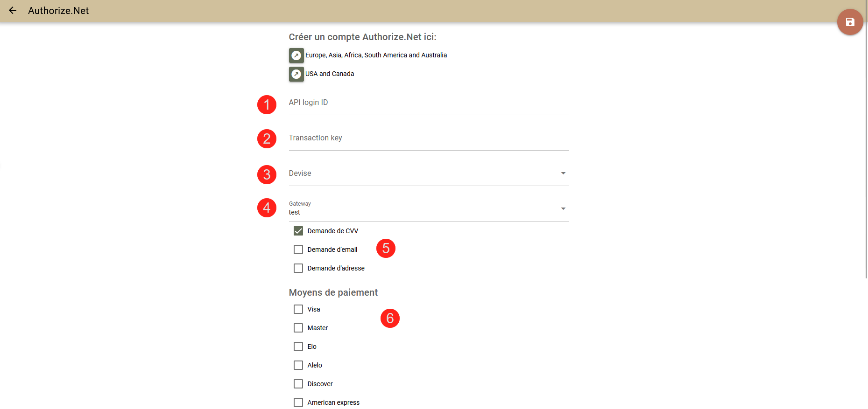Click the USA and Canada text link
This screenshot has height=409, width=868.
330,74
